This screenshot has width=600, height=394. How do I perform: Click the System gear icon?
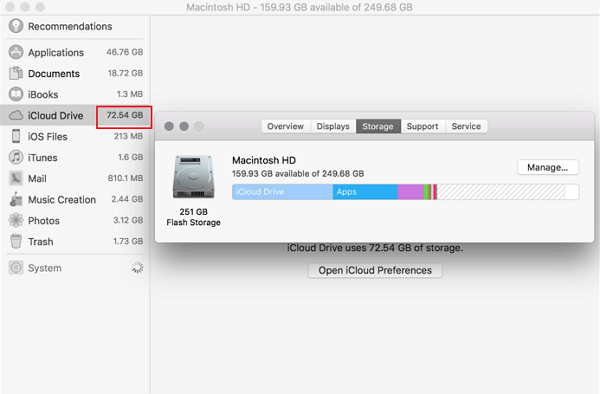point(16,268)
